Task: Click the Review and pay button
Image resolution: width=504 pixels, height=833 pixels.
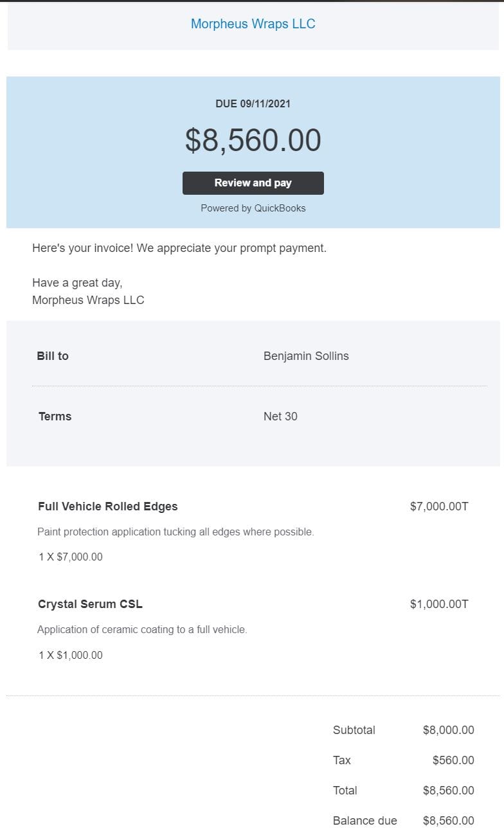Action: (x=253, y=183)
